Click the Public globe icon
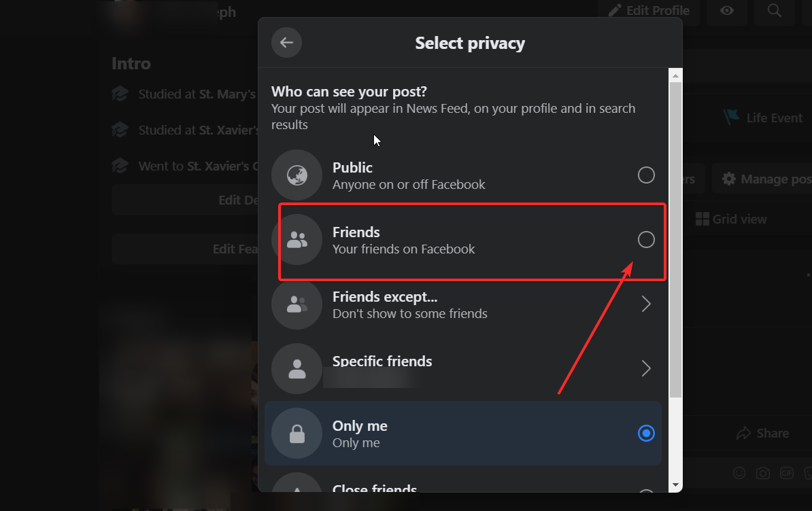812x511 pixels. pyautogui.click(x=297, y=175)
